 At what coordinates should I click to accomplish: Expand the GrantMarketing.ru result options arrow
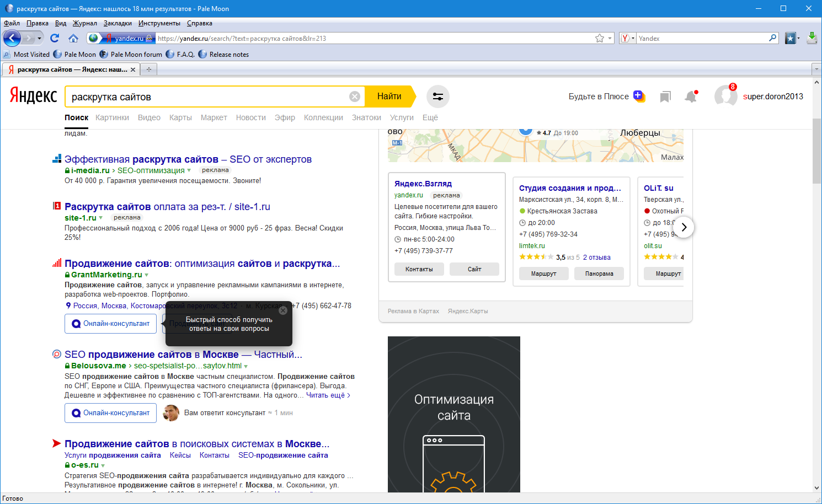pyautogui.click(x=147, y=275)
